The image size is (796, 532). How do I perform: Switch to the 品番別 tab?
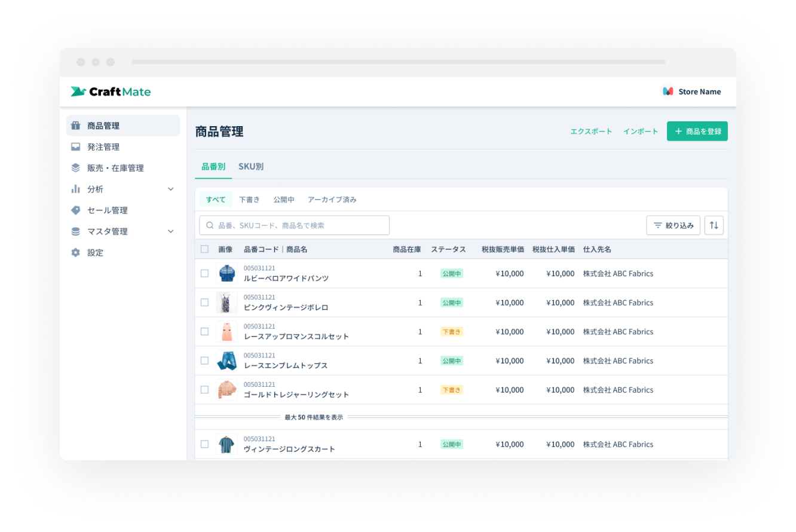[x=213, y=167]
